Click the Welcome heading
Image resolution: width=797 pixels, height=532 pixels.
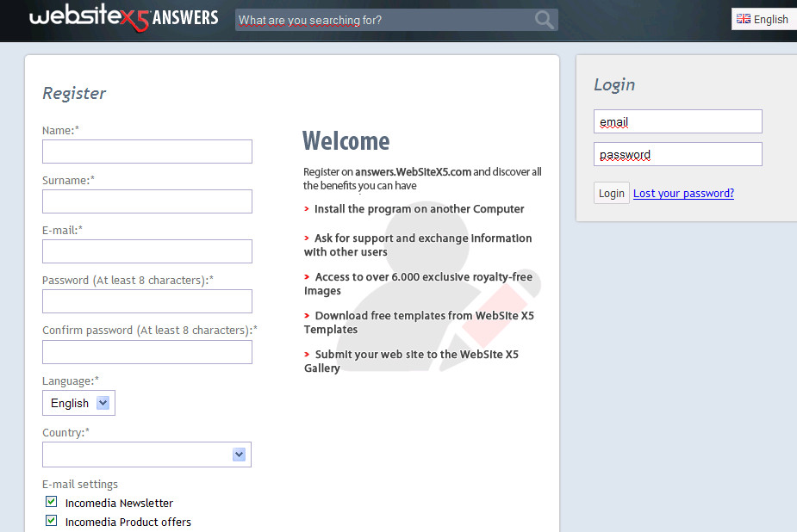[346, 140]
